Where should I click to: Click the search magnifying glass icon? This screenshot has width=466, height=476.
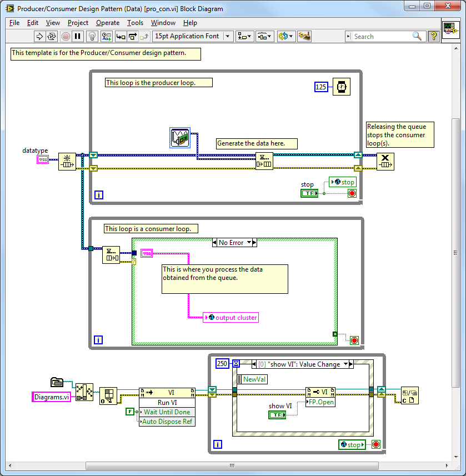(417, 37)
